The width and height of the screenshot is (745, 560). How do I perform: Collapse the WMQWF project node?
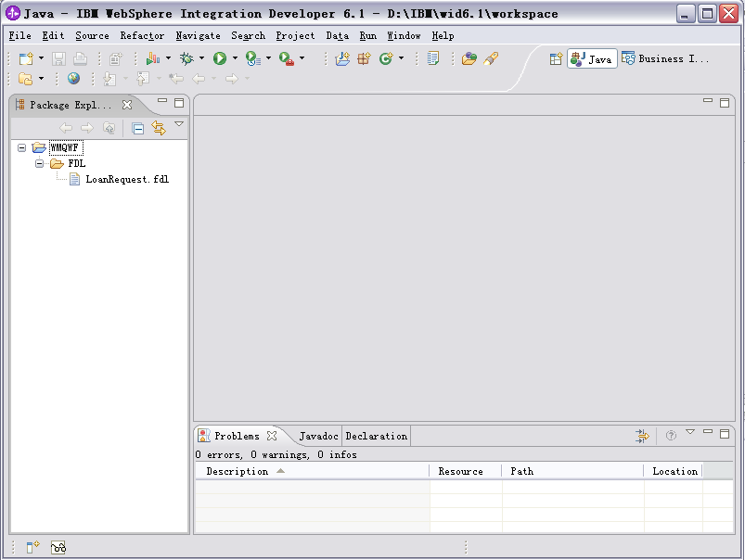20,146
